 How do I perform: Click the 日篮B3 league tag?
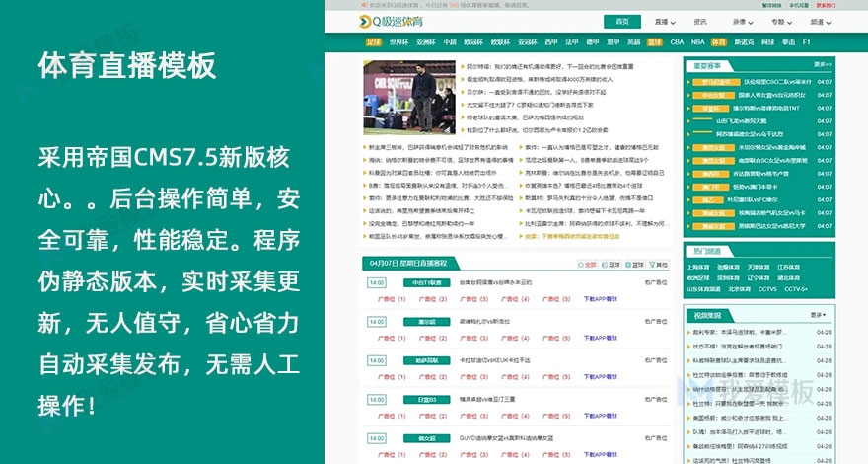tap(427, 400)
